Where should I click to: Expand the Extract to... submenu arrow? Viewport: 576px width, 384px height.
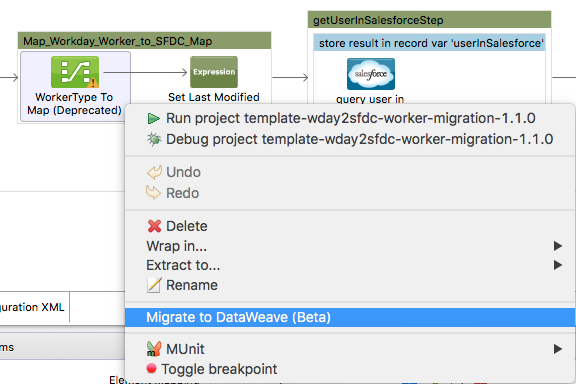pos(558,265)
